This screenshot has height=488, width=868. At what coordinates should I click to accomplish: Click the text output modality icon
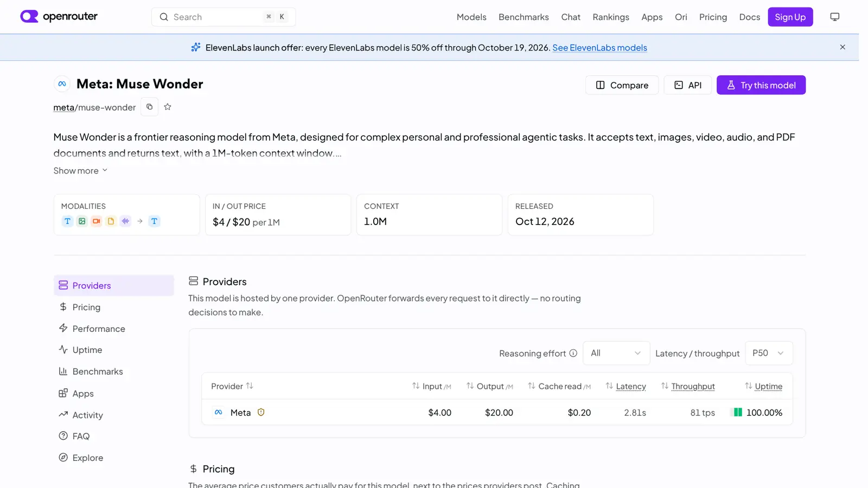point(154,221)
